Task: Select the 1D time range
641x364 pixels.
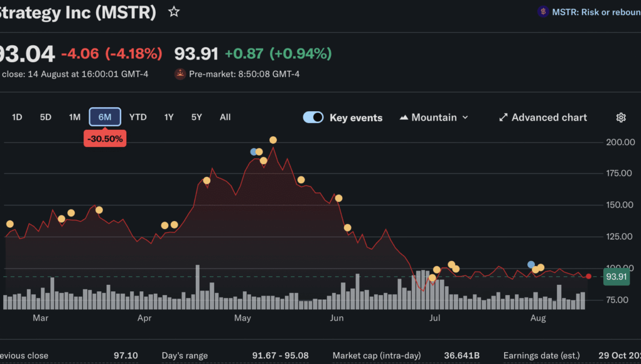Action: point(17,117)
